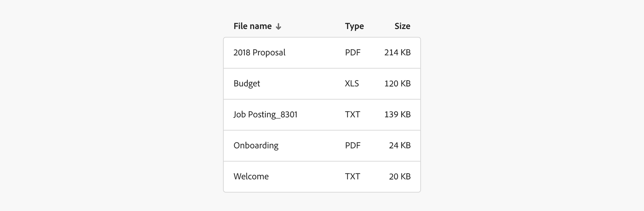Select the Budget file name

247,84
